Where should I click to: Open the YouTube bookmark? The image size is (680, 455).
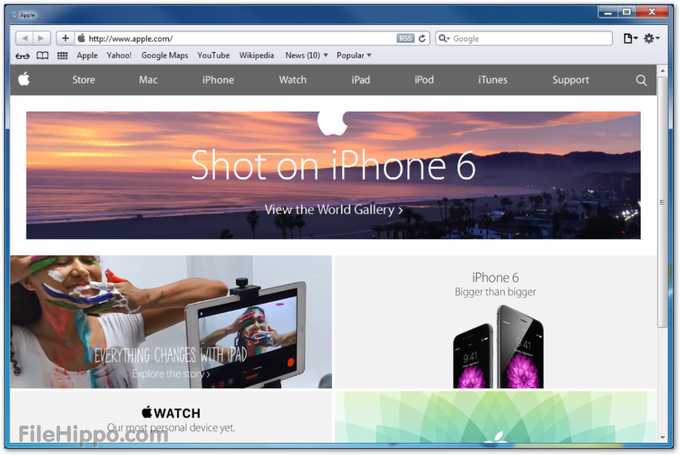pyautogui.click(x=213, y=56)
